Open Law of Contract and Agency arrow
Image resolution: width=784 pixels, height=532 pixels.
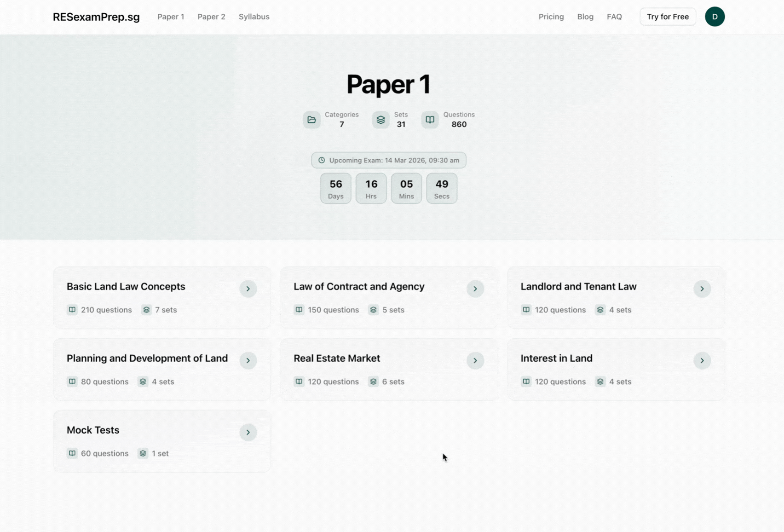[x=475, y=289]
